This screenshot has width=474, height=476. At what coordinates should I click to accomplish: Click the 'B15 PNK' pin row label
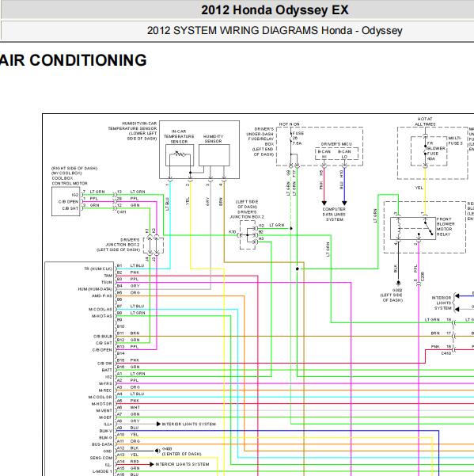tap(128, 360)
